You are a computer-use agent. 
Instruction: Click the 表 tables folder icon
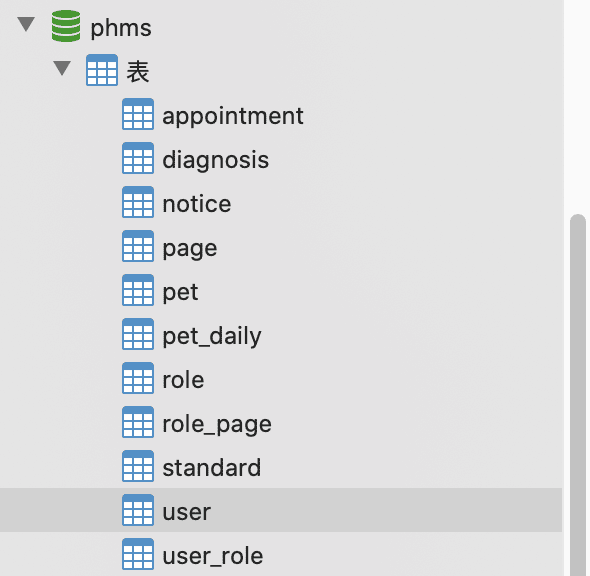coord(102,70)
